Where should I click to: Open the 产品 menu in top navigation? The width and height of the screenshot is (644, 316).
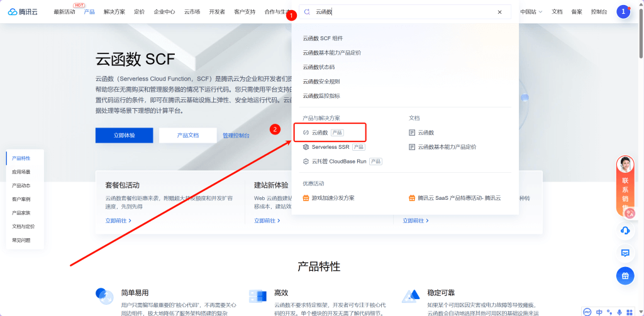89,12
